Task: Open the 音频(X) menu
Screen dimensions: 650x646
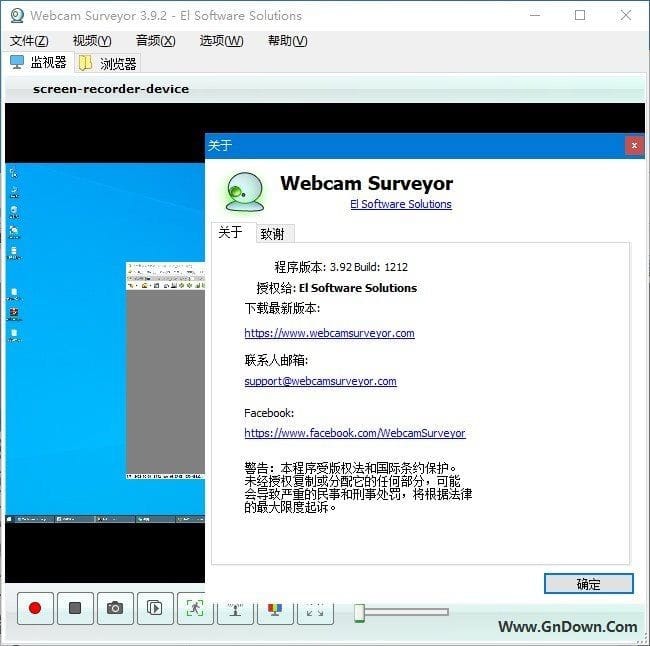Action: 155,41
